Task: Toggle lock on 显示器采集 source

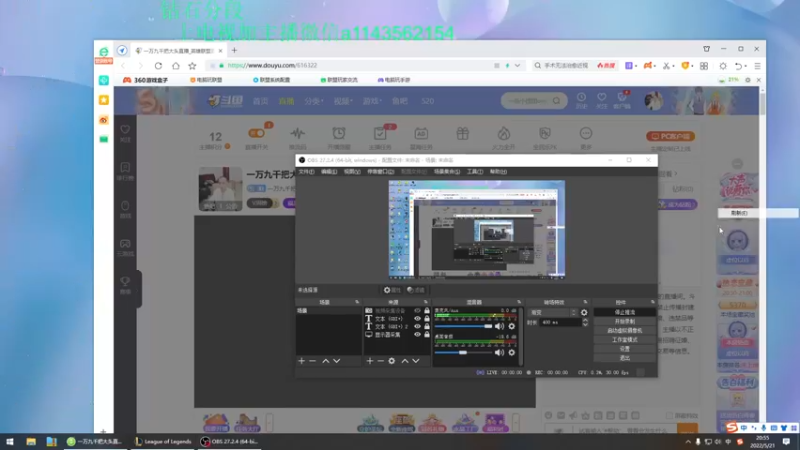Action: click(427, 335)
